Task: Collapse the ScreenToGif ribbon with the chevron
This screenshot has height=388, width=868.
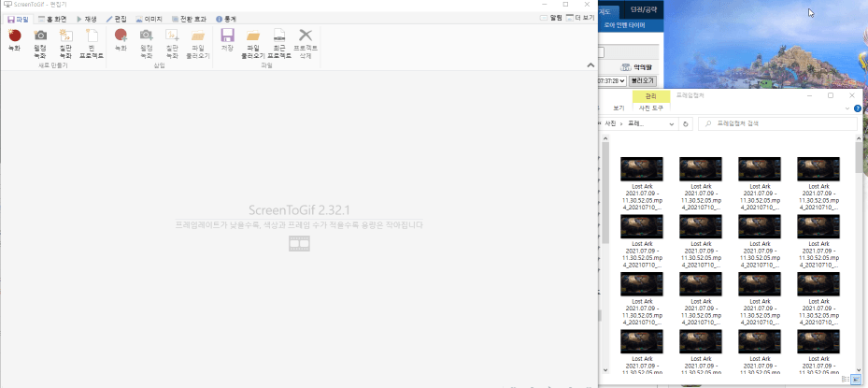Action: (x=590, y=65)
